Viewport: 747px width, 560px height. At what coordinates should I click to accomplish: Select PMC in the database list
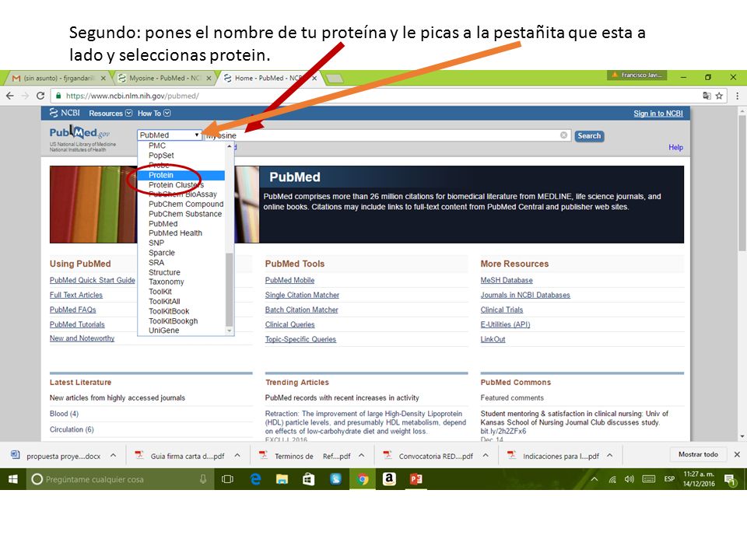pyautogui.click(x=181, y=145)
